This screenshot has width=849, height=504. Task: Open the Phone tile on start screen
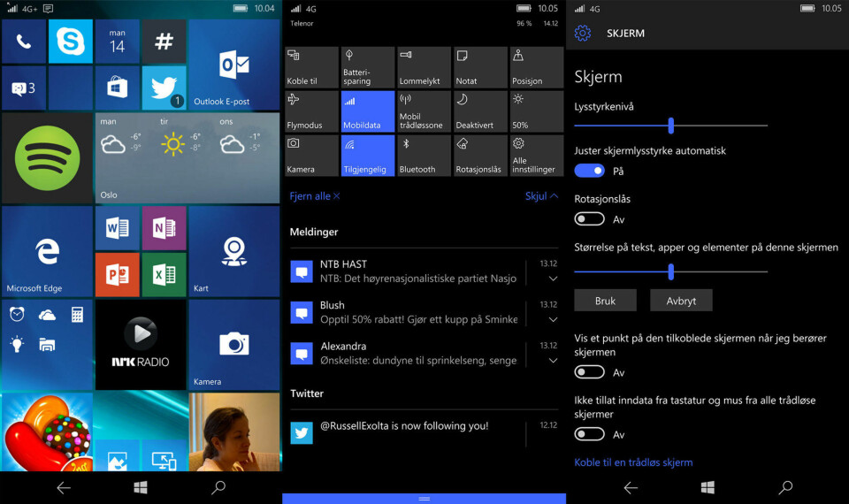point(24,42)
